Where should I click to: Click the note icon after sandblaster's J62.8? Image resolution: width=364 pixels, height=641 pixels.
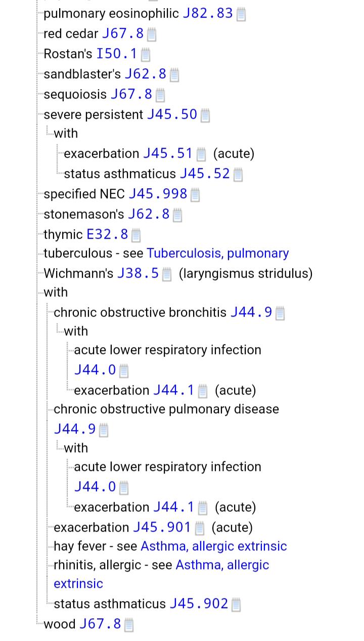pos(174,75)
